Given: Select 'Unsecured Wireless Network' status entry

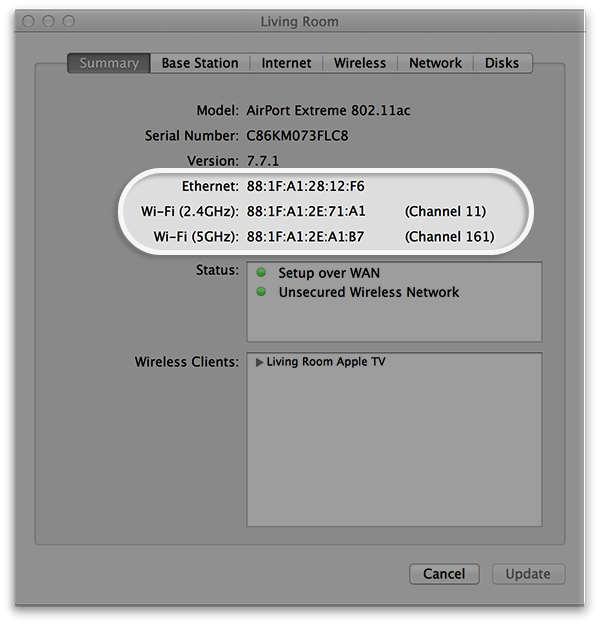Looking at the screenshot, I should [369, 292].
